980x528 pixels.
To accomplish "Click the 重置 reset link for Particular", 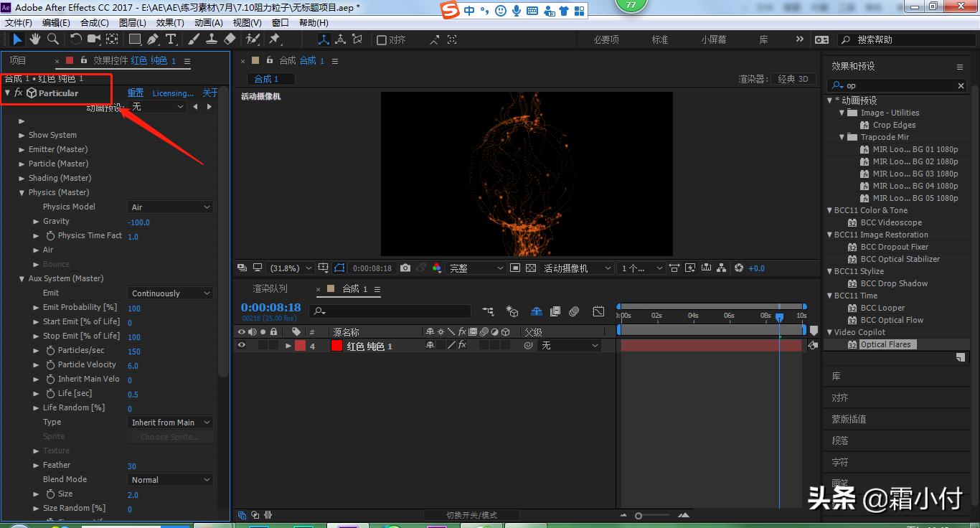I will (x=135, y=93).
